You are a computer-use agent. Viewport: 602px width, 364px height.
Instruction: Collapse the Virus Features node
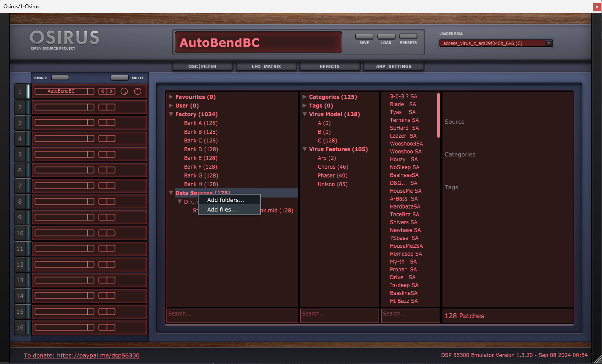pos(305,149)
